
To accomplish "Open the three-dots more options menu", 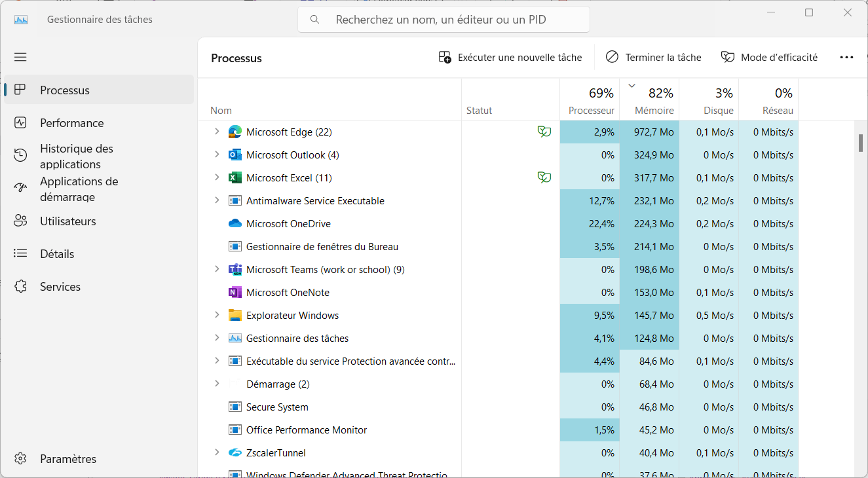I will 846,57.
